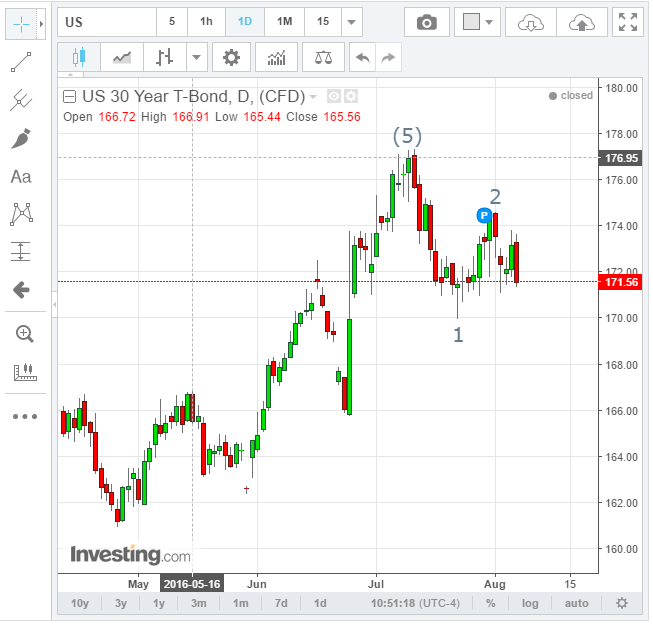Screen dimensions: 653x625
Task: Click the closed market status indicator
Action: point(571,96)
